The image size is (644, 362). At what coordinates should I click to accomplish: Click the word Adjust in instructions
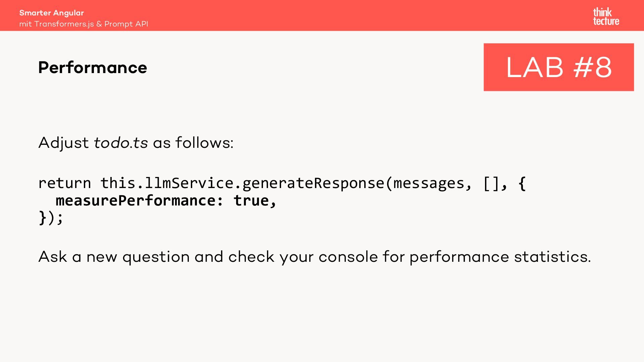click(x=63, y=143)
